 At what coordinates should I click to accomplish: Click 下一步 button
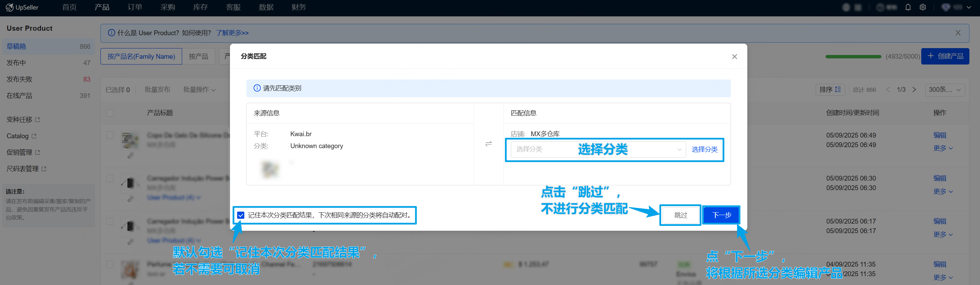click(721, 215)
